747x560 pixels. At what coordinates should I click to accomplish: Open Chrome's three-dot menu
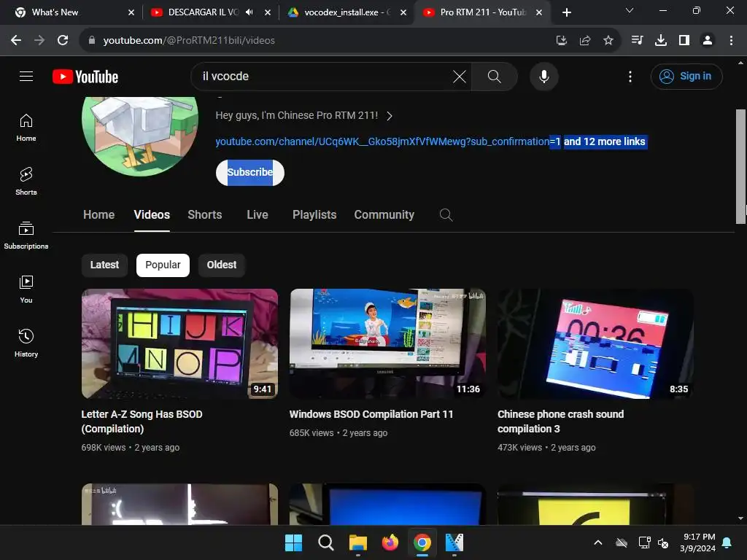(731, 40)
